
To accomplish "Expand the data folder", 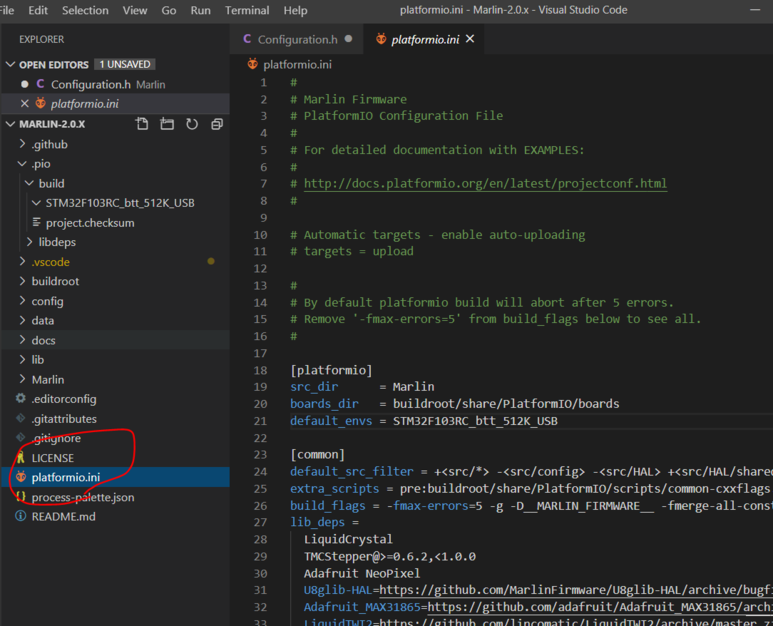I will point(22,320).
